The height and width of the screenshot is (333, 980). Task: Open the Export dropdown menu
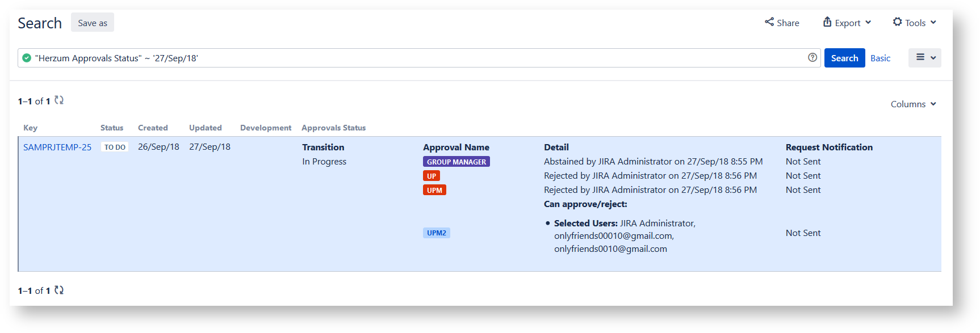tap(847, 23)
